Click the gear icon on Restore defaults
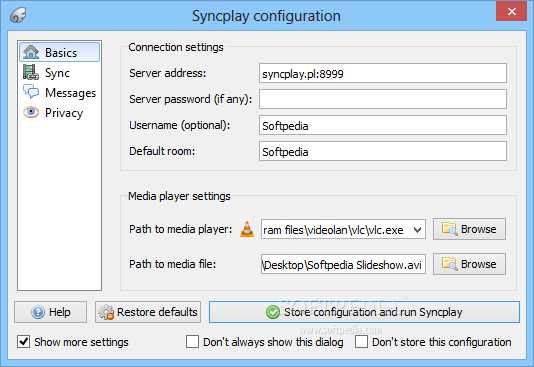 (106, 312)
